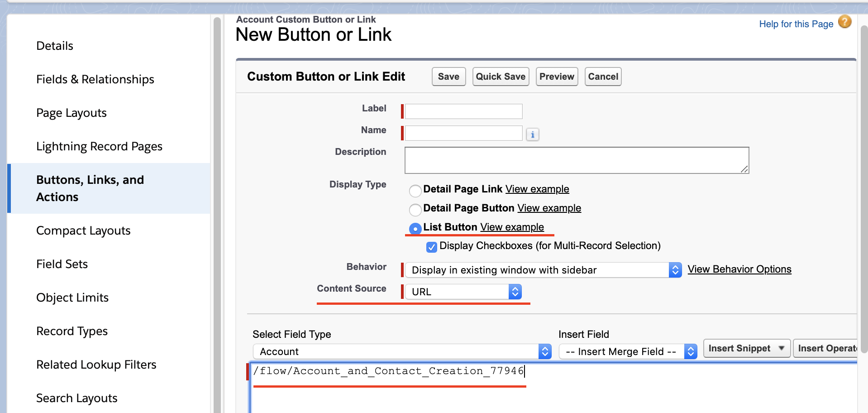Image resolution: width=868 pixels, height=413 pixels.
Task: Click the orange help question mark icon
Action: coord(844,22)
